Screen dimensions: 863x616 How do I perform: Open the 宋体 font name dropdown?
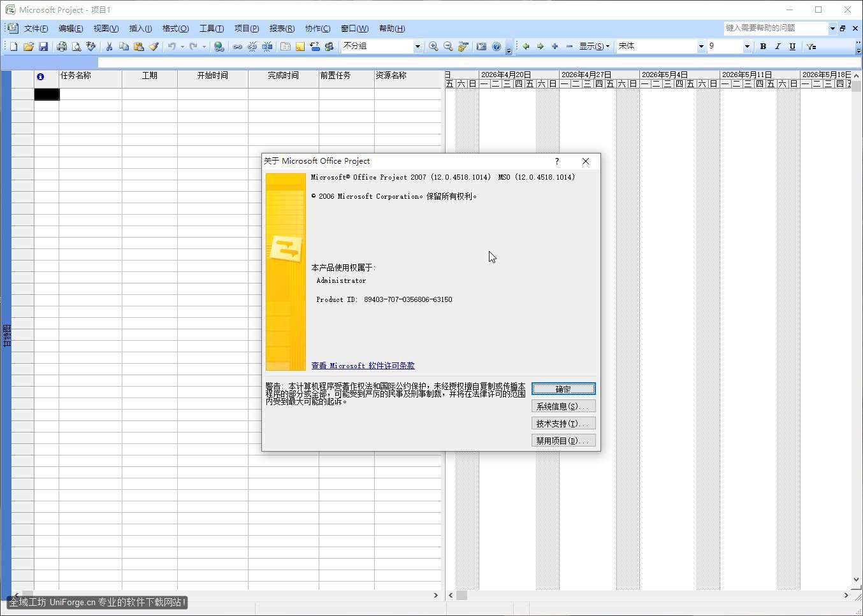[701, 47]
